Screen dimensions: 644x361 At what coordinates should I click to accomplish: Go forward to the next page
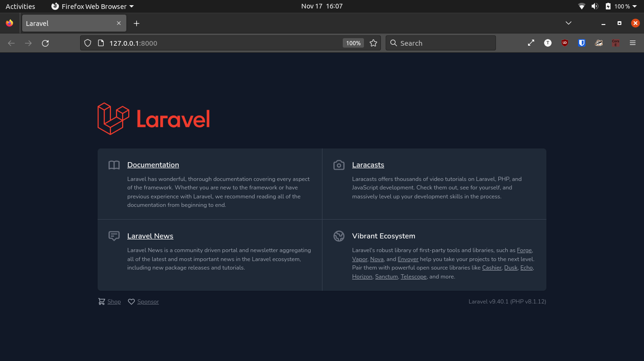coord(28,43)
